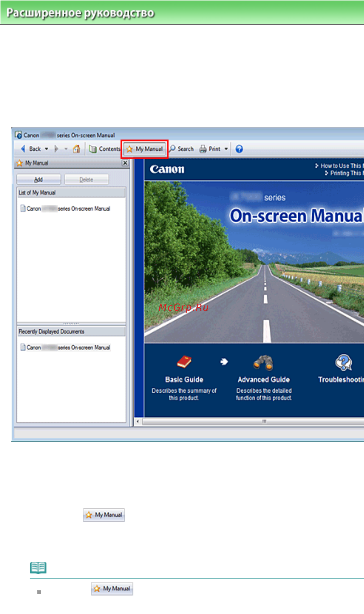Open the Forward history dropdown arrow
The height and width of the screenshot is (614, 364).
click(66, 149)
